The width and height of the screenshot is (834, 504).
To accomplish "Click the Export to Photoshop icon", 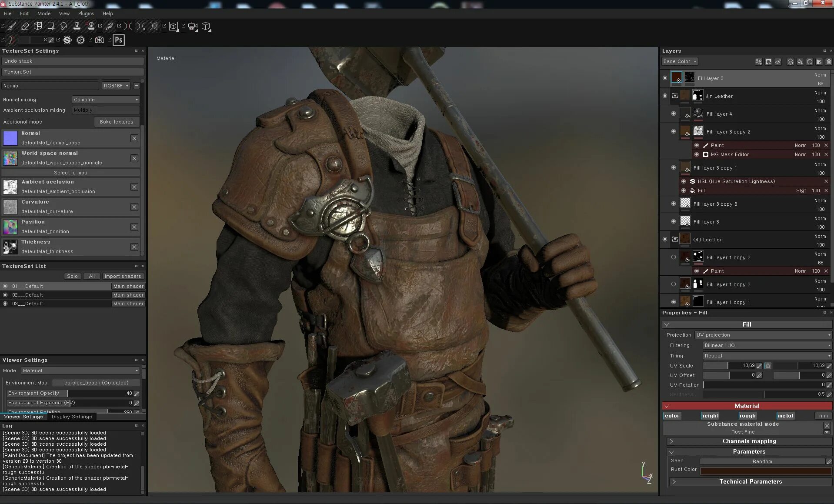I will click(x=119, y=40).
